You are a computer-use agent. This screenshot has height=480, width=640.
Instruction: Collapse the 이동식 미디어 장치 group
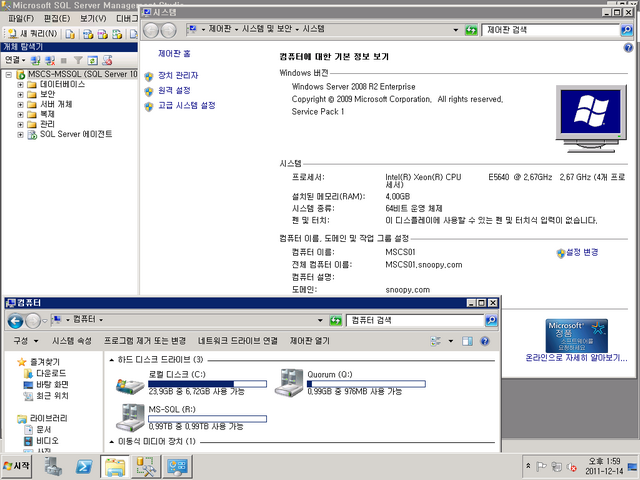111,442
